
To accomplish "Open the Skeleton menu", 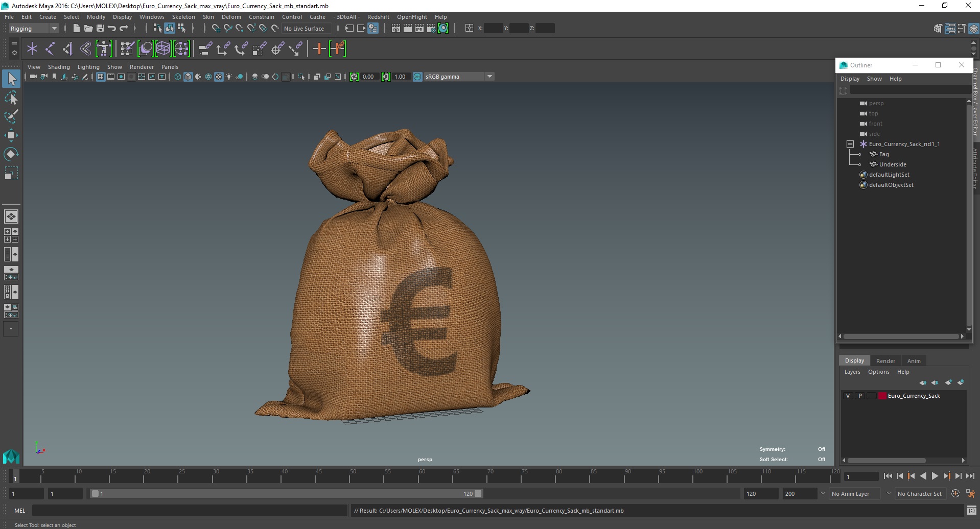I will point(183,17).
